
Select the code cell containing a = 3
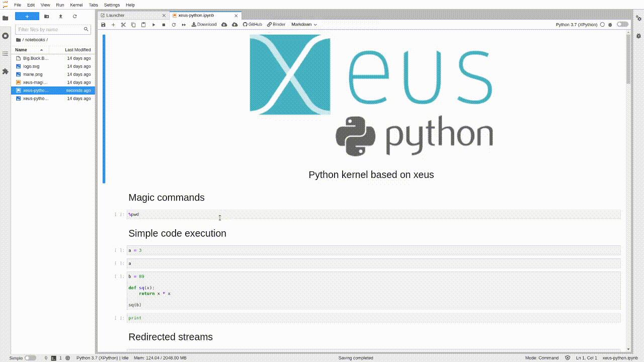[373, 250]
